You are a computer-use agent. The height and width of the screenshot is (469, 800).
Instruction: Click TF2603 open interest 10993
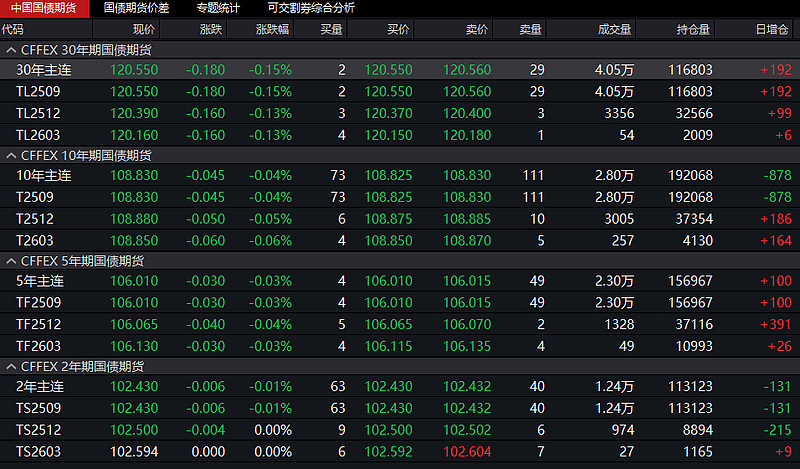tap(694, 347)
